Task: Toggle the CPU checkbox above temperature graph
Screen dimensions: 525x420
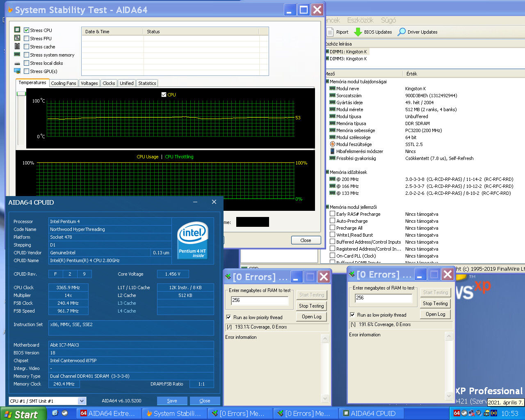Action: [164, 94]
